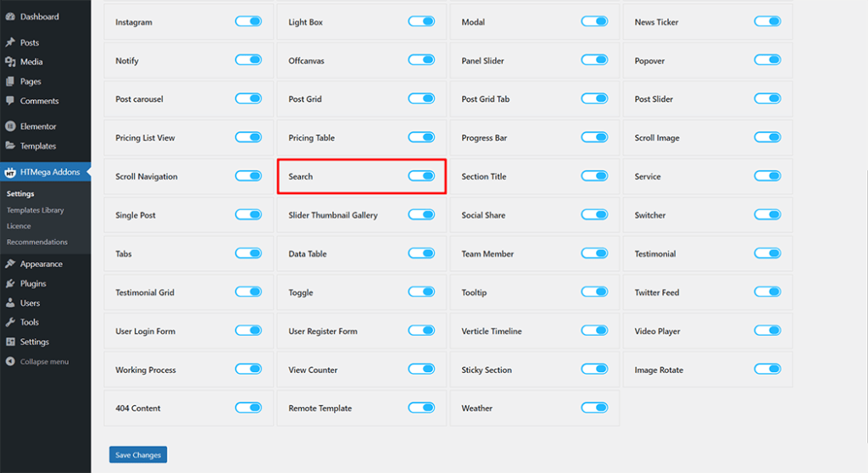Click the Pages icon in sidebar
This screenshot has width=868, height=473.
10,81
